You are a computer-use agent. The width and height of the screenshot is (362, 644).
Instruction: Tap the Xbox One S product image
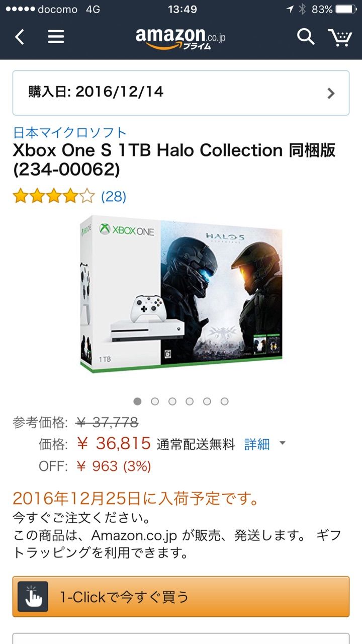point(181,294)
